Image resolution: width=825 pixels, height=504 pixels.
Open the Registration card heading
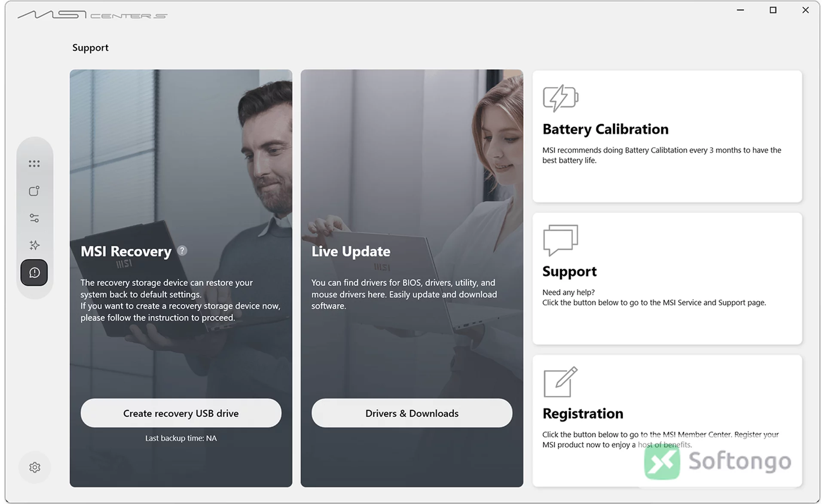[583, 413]
